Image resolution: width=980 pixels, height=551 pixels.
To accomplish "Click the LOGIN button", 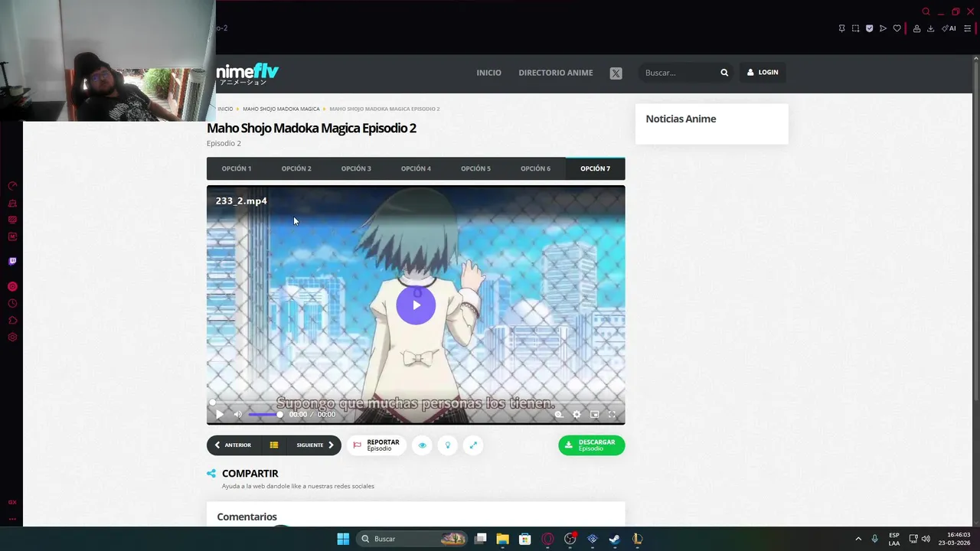I will pyautogui.click(x=763, y=73).
